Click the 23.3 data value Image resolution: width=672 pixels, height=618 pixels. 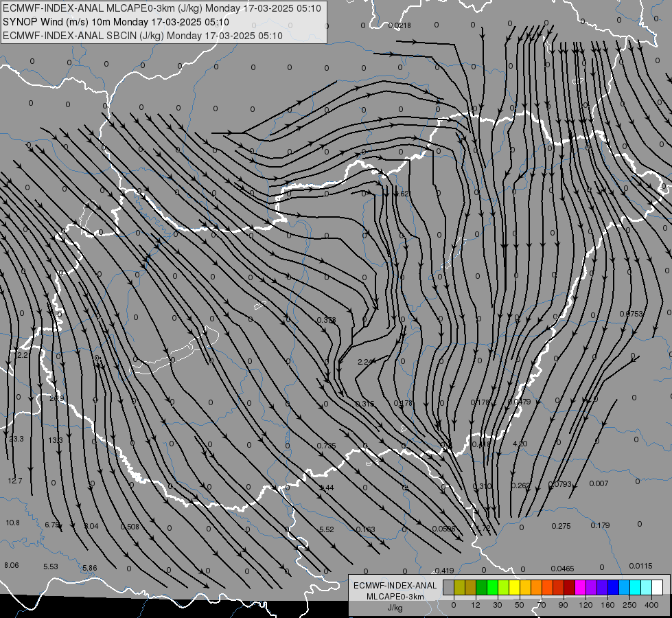coord(16,439)
